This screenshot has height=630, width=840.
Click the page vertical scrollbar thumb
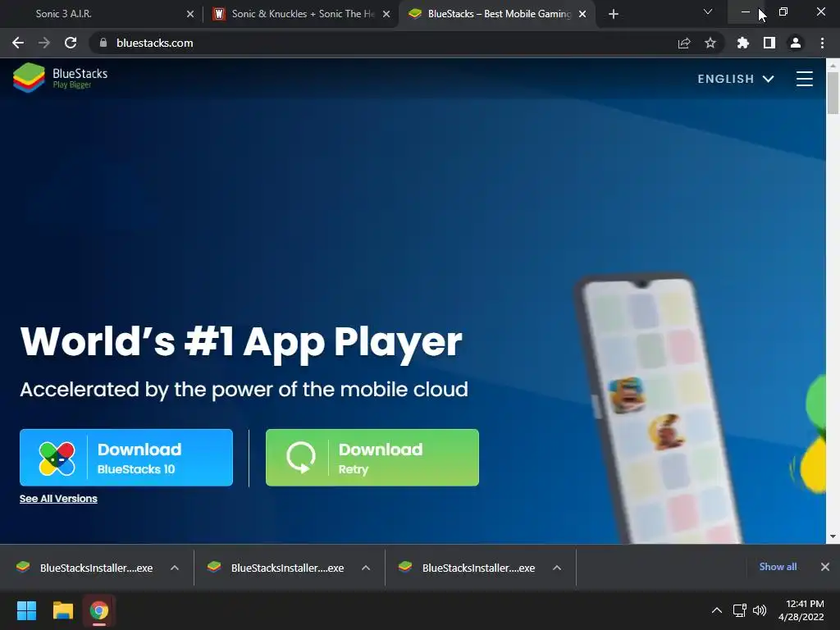[x=833, y=93]
